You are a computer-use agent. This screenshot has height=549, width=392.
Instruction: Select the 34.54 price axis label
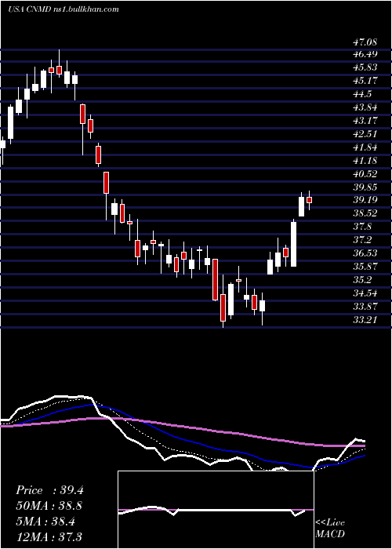(365, 293)
